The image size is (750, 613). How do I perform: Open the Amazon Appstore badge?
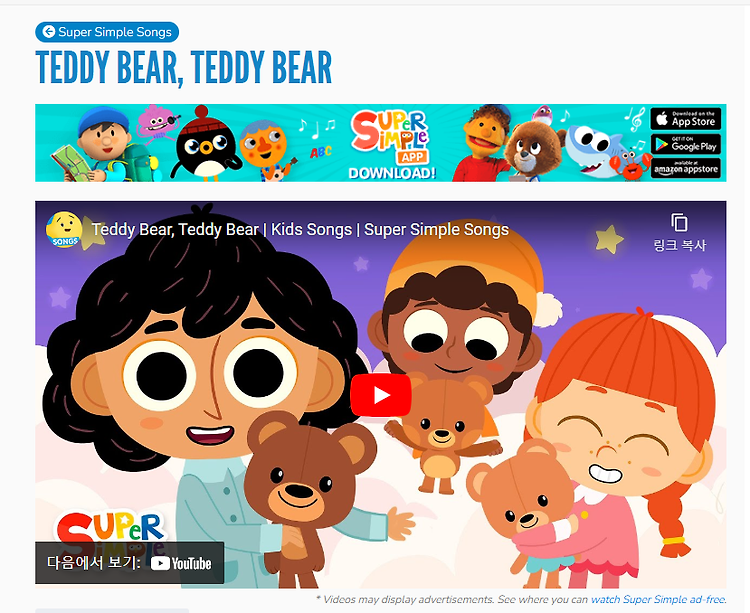[x=685, y=168]
